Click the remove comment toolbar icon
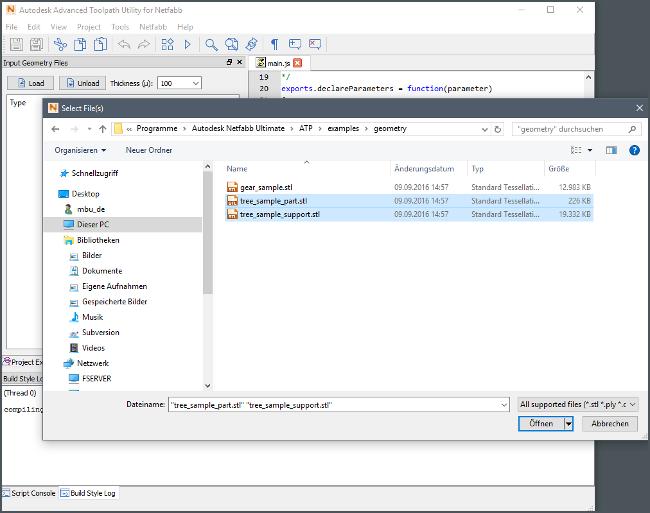Viewport: 650px width, 513px height. coord(315,44)
